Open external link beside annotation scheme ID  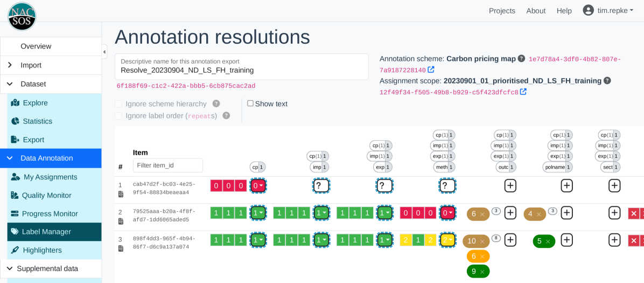click(431, 70)
